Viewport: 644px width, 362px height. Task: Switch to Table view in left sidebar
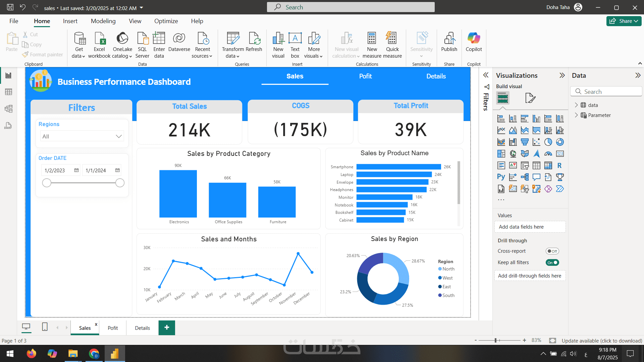click(x=9, y=92)
